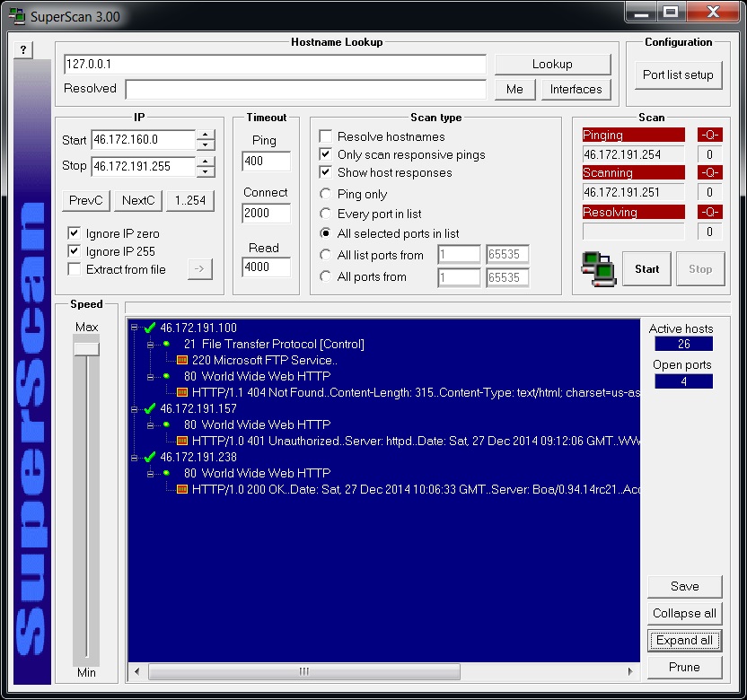Click green dot beside port 21 FTP entry
747x700 pixels.
coord(166,344)
